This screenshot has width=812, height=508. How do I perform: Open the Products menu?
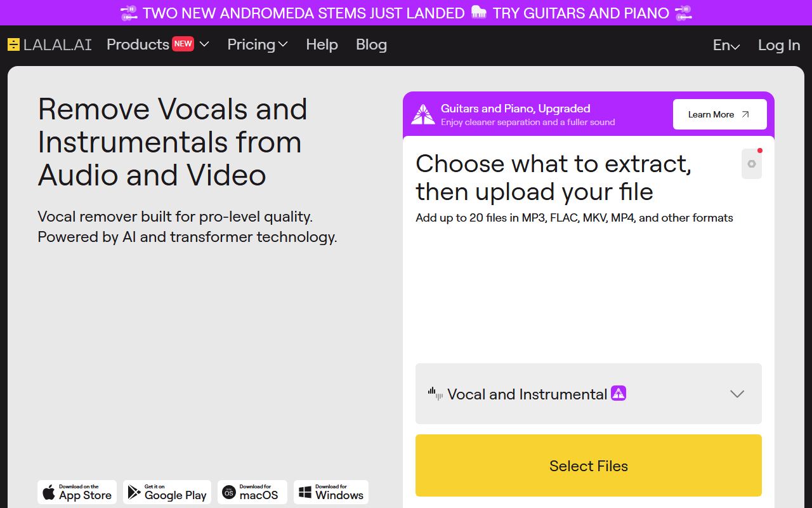click(158, 44)
